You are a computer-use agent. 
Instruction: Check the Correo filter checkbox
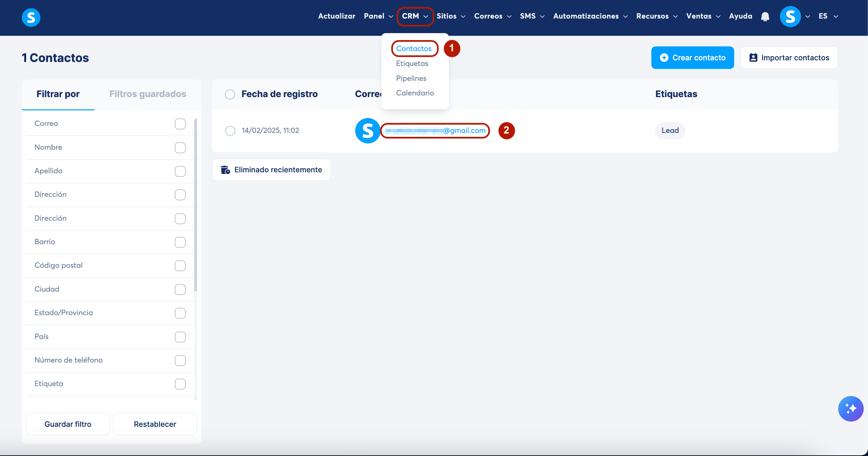(180, 124)
